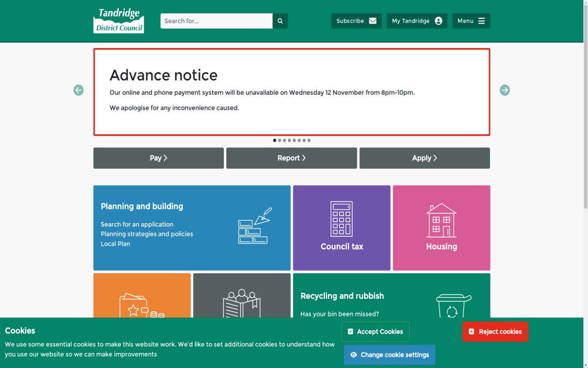This screenshot has width=588, height=368.
Task: Click the eye icon on Change cookie settings
Action: click(x=354, y=355)
